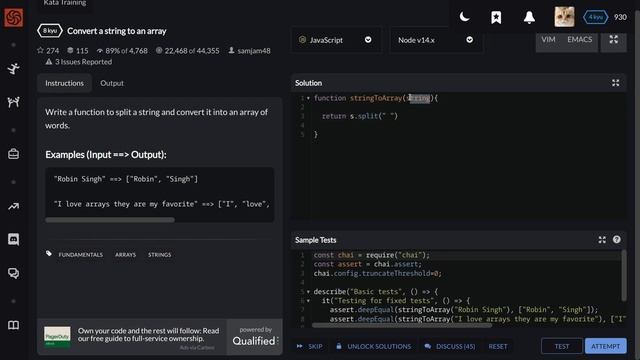Open 3 Issues Reported link
This screenshot has width=640, height=360.
coord(79,62)
